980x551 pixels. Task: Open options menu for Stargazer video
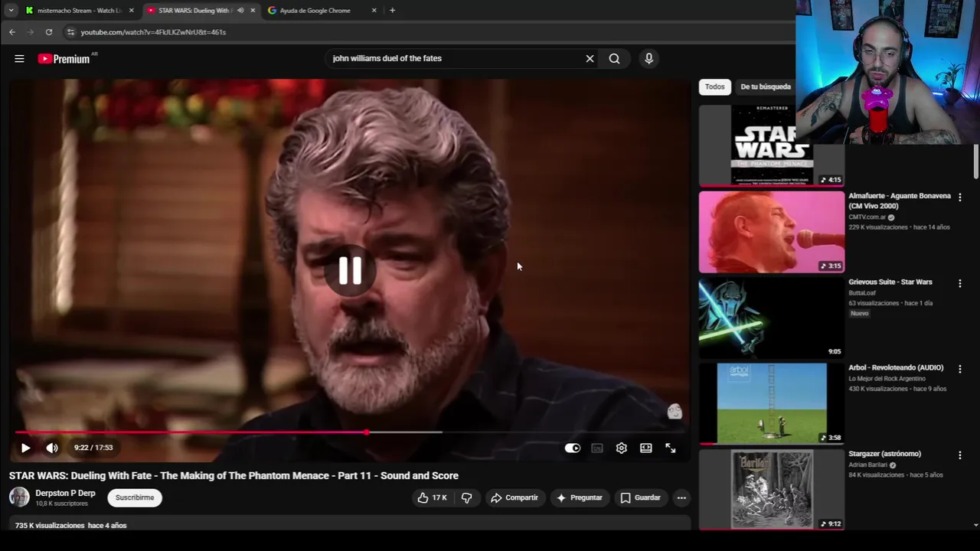click(x=959, y=455)
